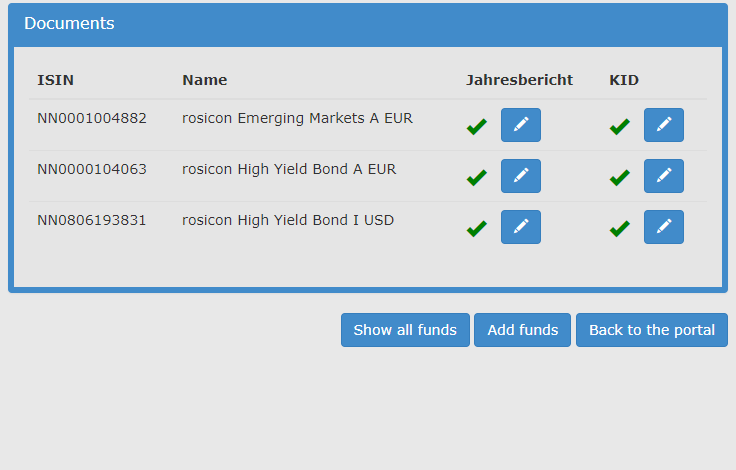Click KID checkmark for Emerging Markets A EUR
736x470 pixels.
click(x=620, y=127)
